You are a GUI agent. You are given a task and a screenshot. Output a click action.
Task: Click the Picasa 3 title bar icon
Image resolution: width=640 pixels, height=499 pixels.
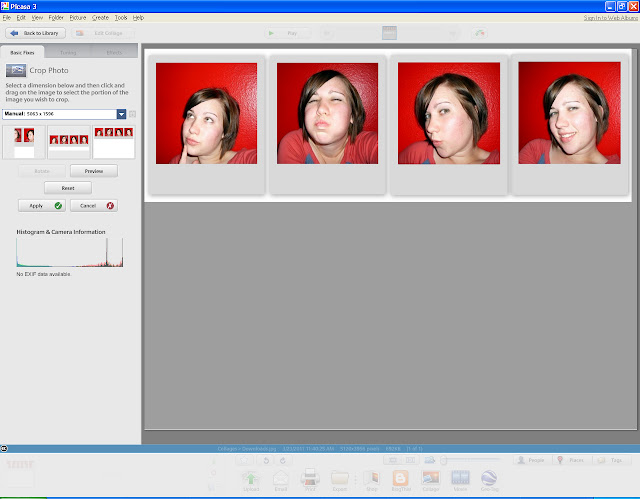point(5,6)
